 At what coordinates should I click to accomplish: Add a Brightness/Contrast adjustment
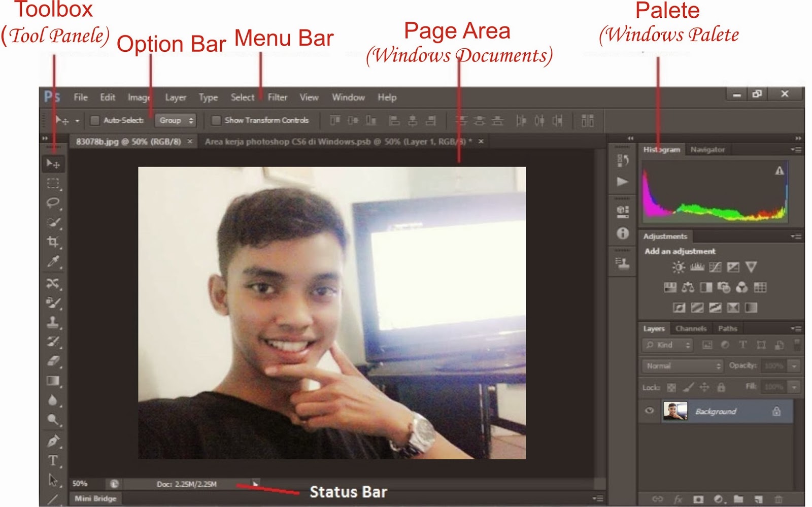pos(679,267)
